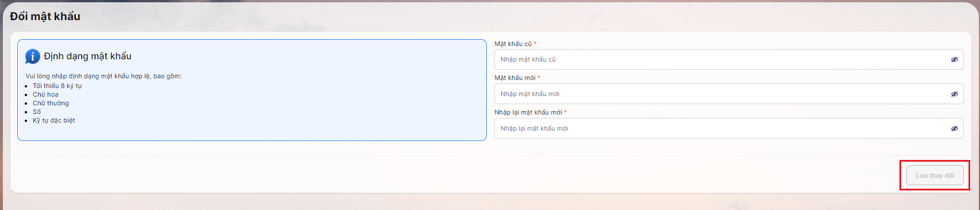Click the Ký tự đặc biệt requirement
The image size is (980, 210).
pyautogui.click(x=54, y=121)
